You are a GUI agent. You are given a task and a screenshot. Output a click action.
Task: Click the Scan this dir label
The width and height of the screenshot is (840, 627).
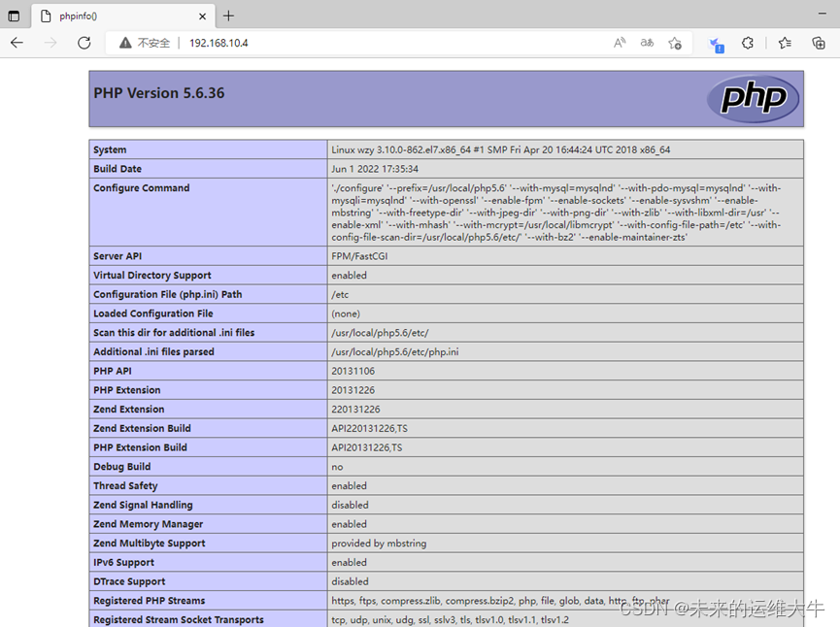(174, 333)
